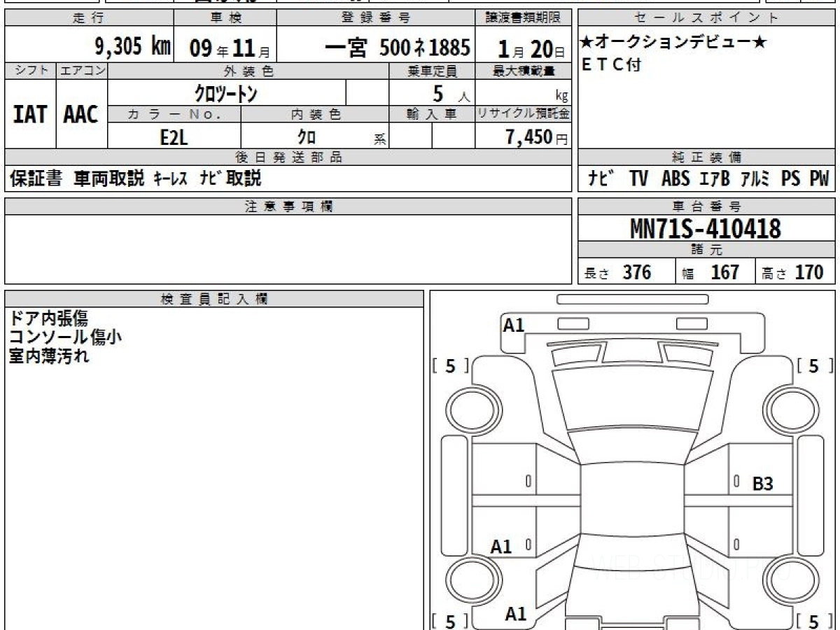Click the IAT shift type cell
The height and width of the screenshot is (630, 840).
30,115
